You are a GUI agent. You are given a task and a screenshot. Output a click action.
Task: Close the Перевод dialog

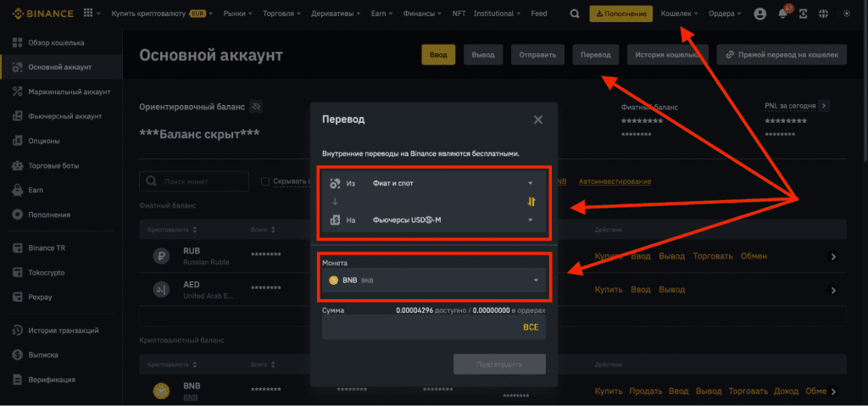[538, 120]
